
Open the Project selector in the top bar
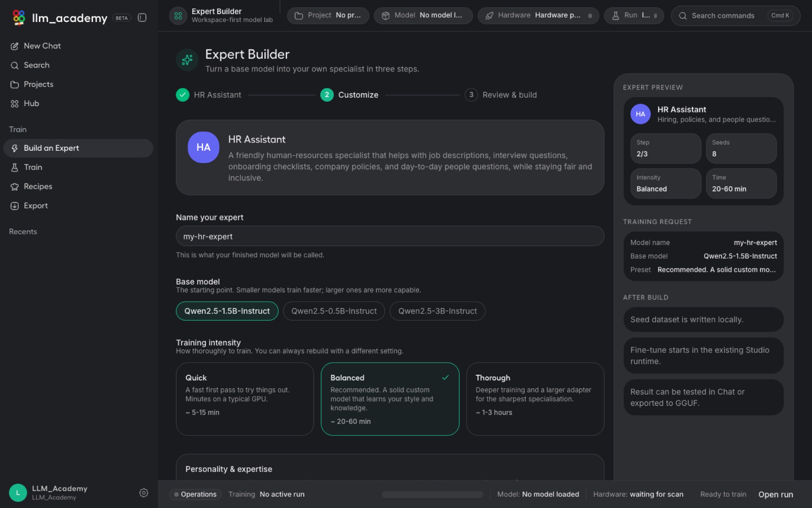(328, 15)
